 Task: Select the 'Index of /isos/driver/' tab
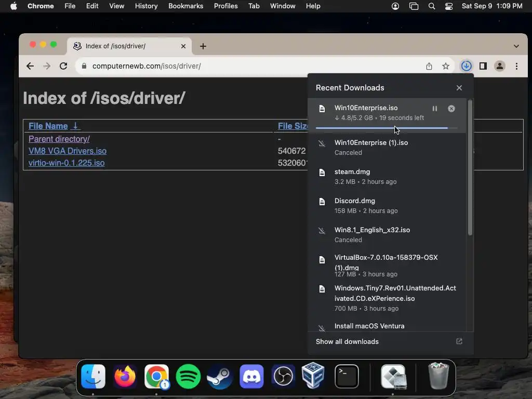coord(129,46)
